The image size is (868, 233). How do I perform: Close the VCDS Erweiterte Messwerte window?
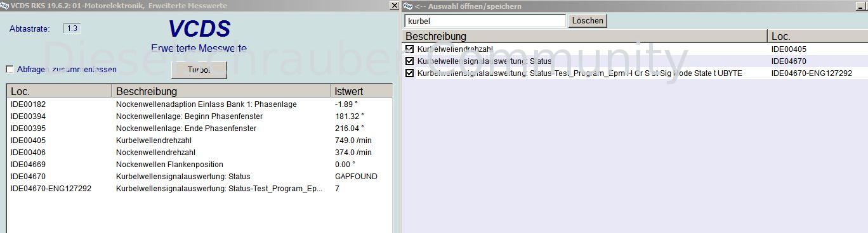(394, 6)
